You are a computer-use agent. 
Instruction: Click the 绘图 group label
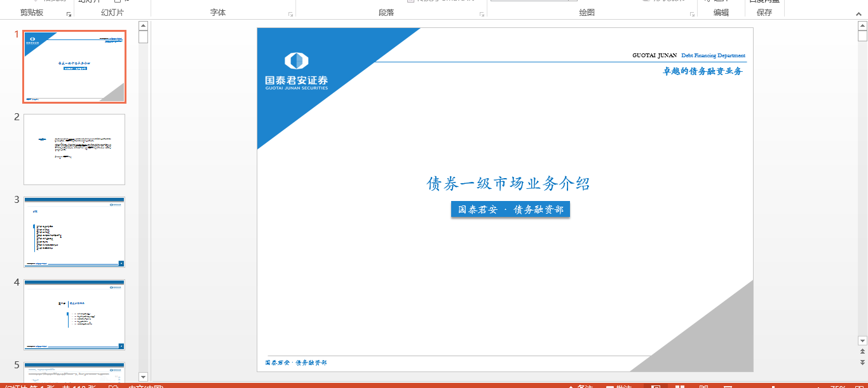click(587, 13)
